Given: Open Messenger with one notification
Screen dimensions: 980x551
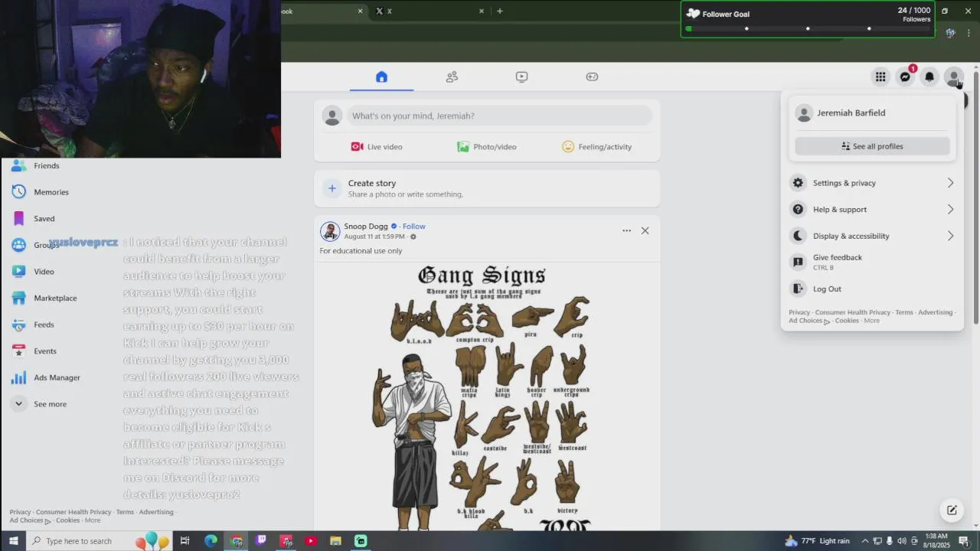Looking at the screenshot, I should pos(905,77).
